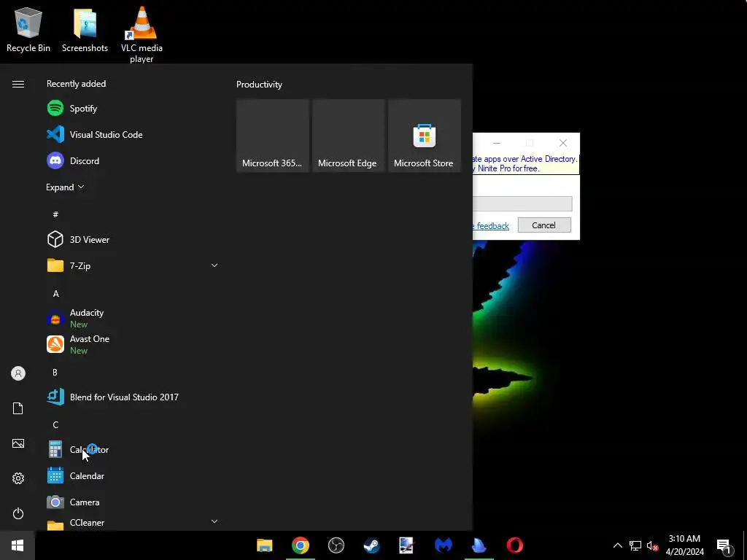Image resolution: width=747 pixels, height=560 pixels.
Task: Click the Productivity group title
Action: coord(259,85)
